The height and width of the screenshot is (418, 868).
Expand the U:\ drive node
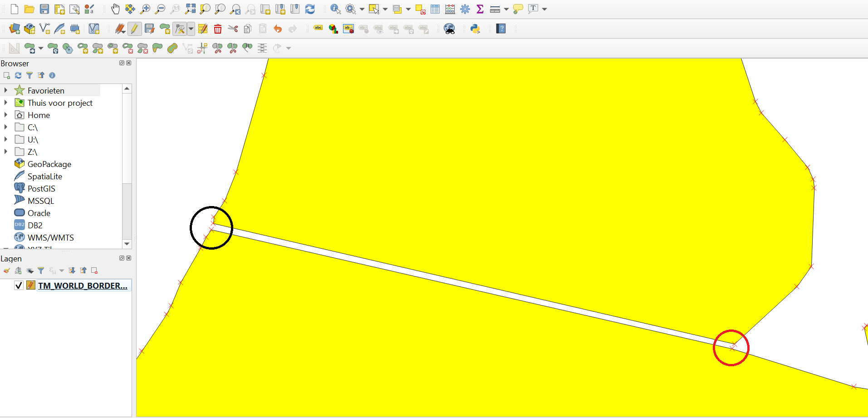click(5, 139)
